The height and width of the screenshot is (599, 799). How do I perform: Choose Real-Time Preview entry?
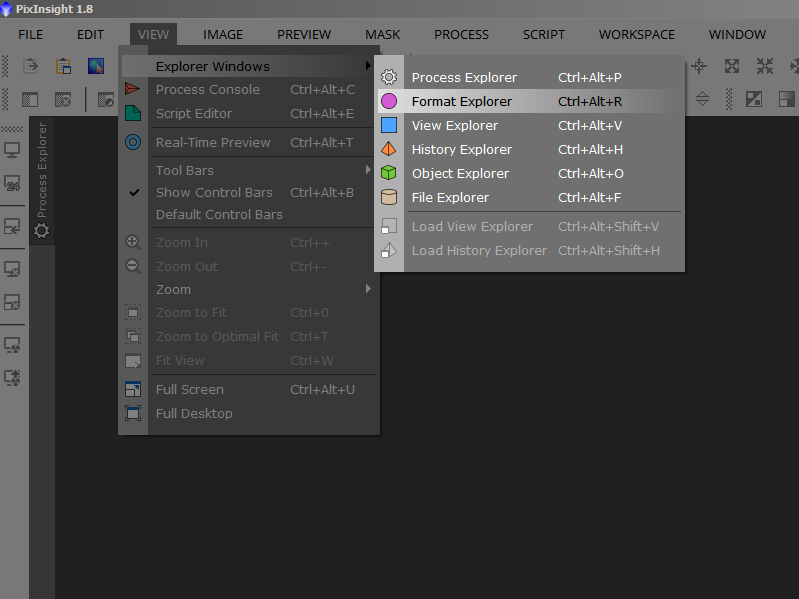248,142
